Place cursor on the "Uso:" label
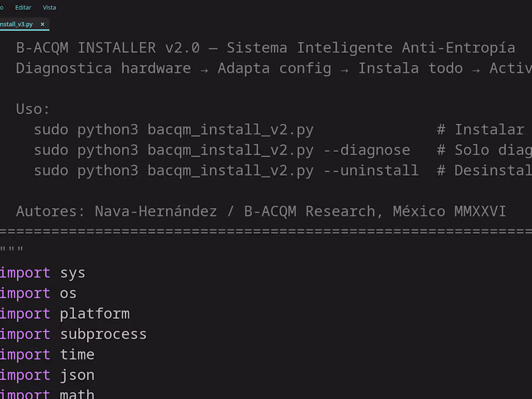532x399 pixels. (33, 109)
